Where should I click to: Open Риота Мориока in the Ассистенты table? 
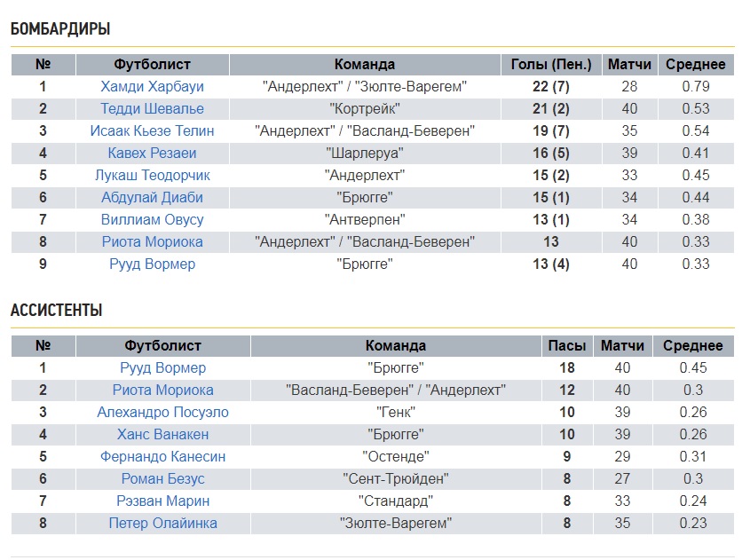pos(162,390)
